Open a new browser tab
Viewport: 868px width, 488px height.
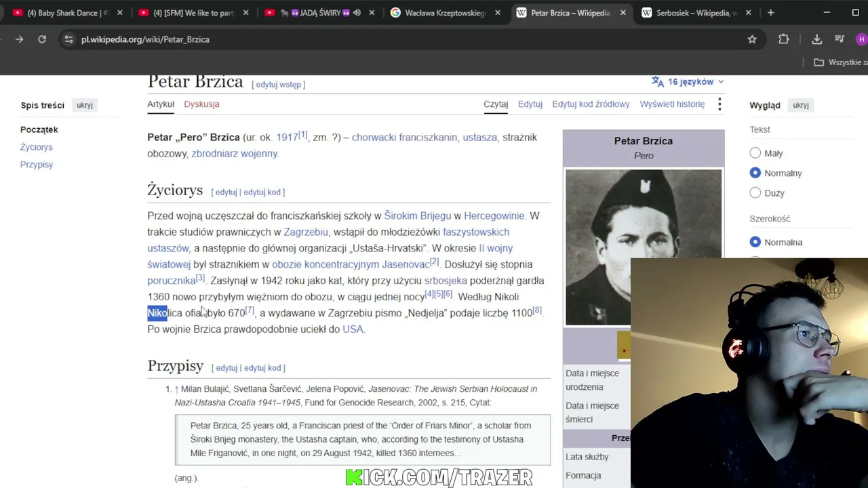tap(770, 13)
